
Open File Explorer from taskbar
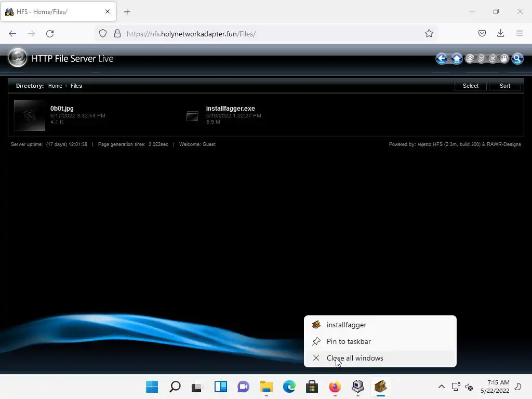tap(267, 387)
